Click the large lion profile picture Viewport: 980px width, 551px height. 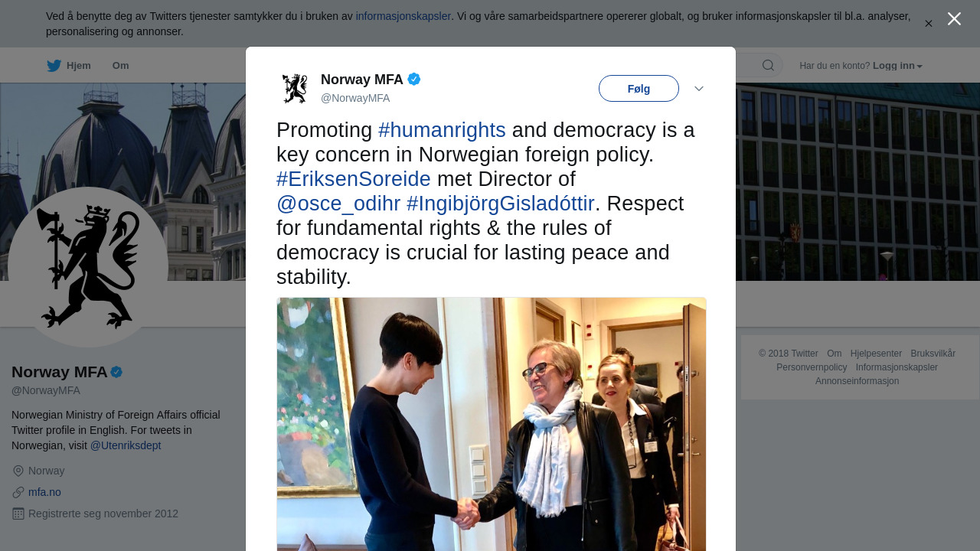(88, 266)
